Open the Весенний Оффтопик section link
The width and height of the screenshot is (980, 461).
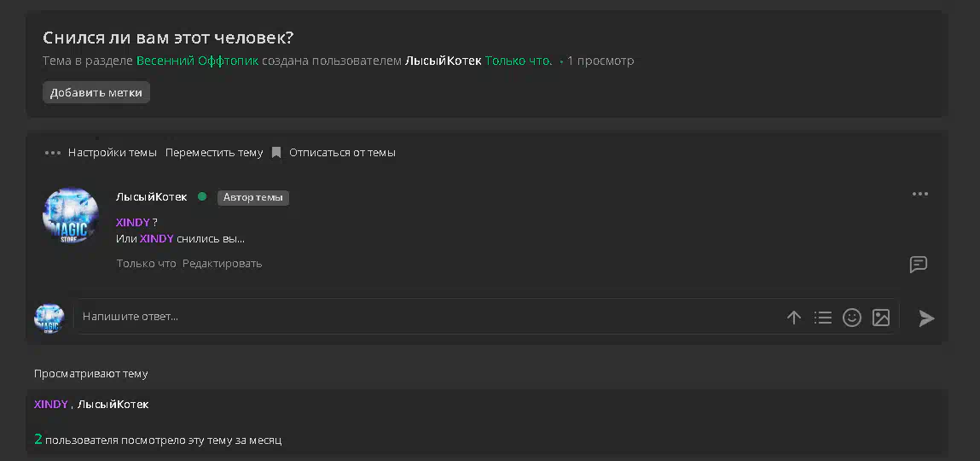coord(197,61)
